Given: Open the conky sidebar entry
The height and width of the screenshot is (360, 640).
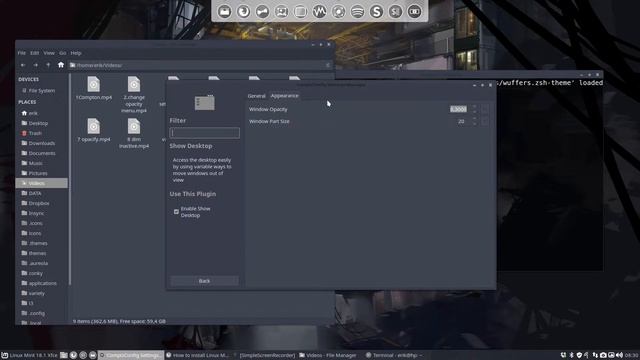Looking at the screenshot, I should point(32,273).
